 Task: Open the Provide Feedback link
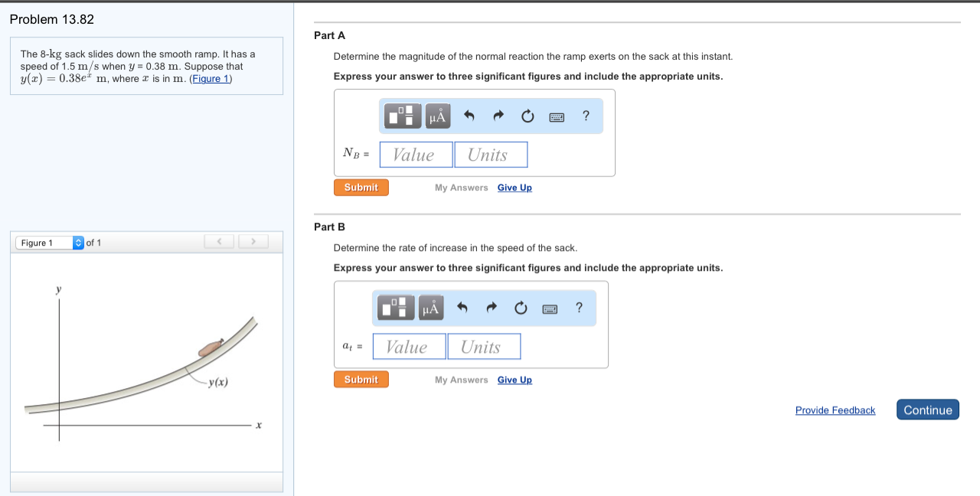pos(835,410)
